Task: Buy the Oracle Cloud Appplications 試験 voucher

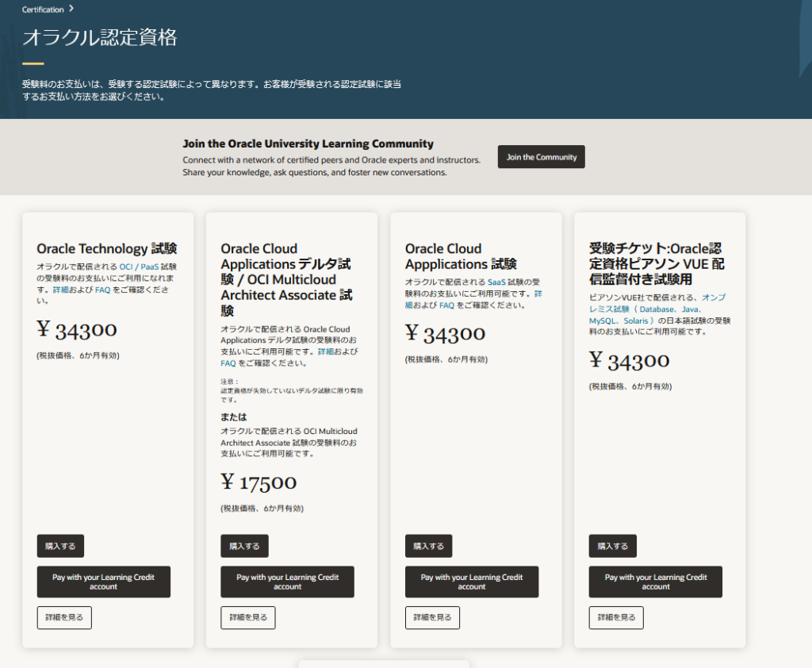Action: (x=428, y=546)
